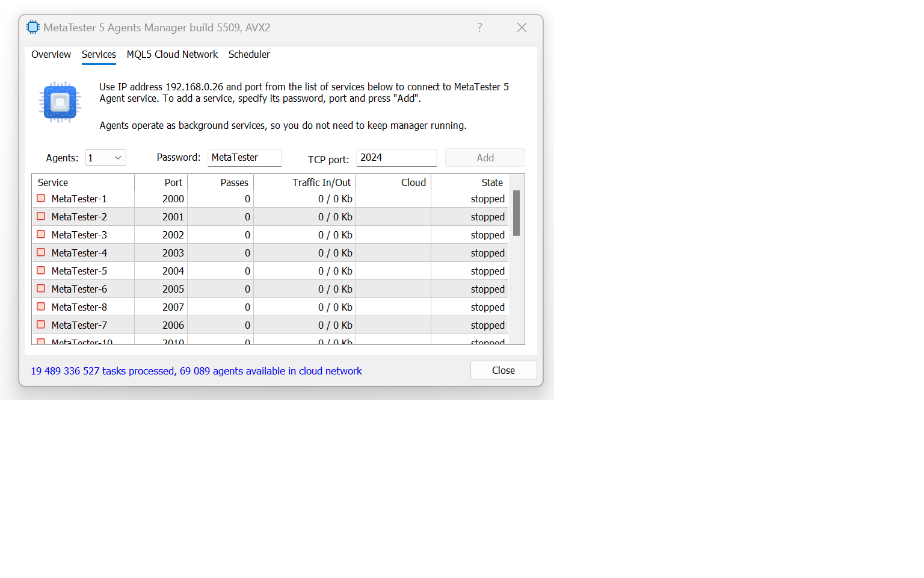Viewport: 924px width, 578px height.
Task: Click the red status icon for MetaTester-5
Action: coord(41,270)
